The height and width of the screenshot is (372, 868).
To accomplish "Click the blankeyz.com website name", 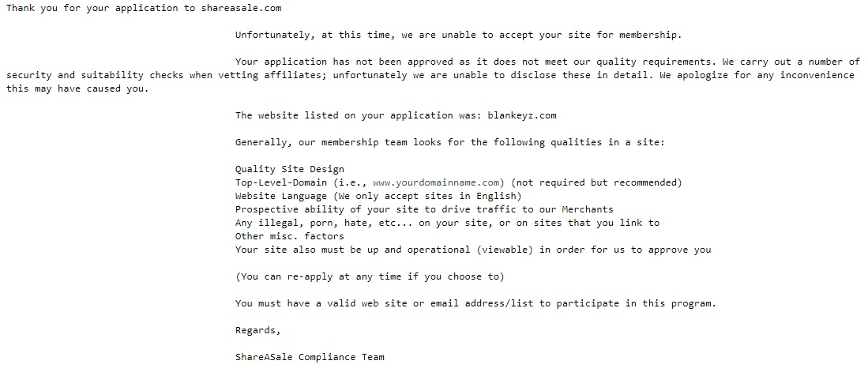I will (x=522, y=115).
